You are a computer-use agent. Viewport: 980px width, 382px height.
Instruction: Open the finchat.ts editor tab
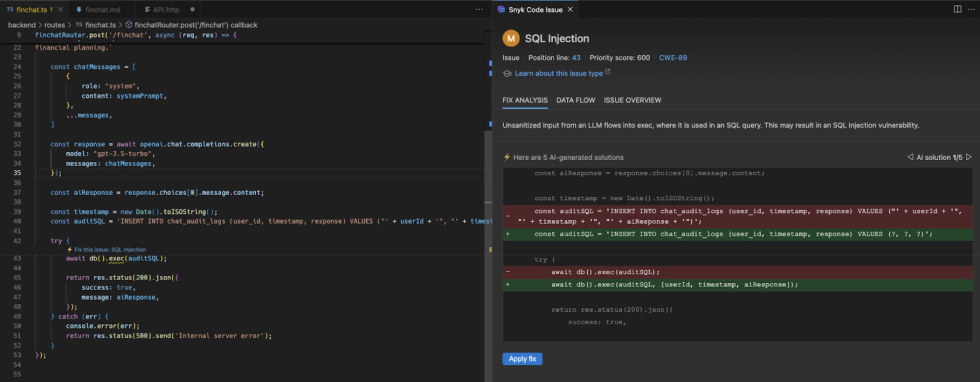pos(31,10)
